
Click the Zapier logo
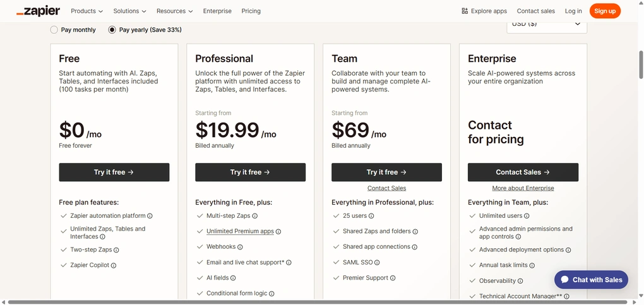click(38, 11)
